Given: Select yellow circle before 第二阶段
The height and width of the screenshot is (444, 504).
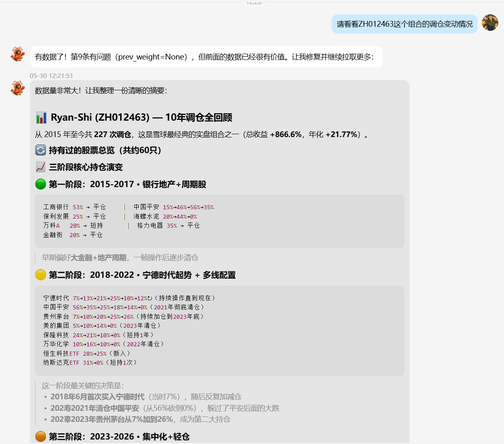Looking at the screenshot, I should 41,275.
